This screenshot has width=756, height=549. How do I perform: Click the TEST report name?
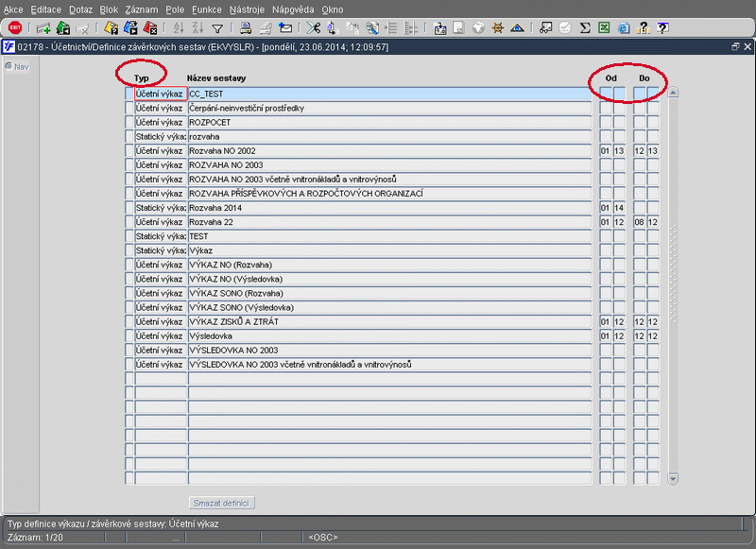pyautogui.click(x=389, y=236)
